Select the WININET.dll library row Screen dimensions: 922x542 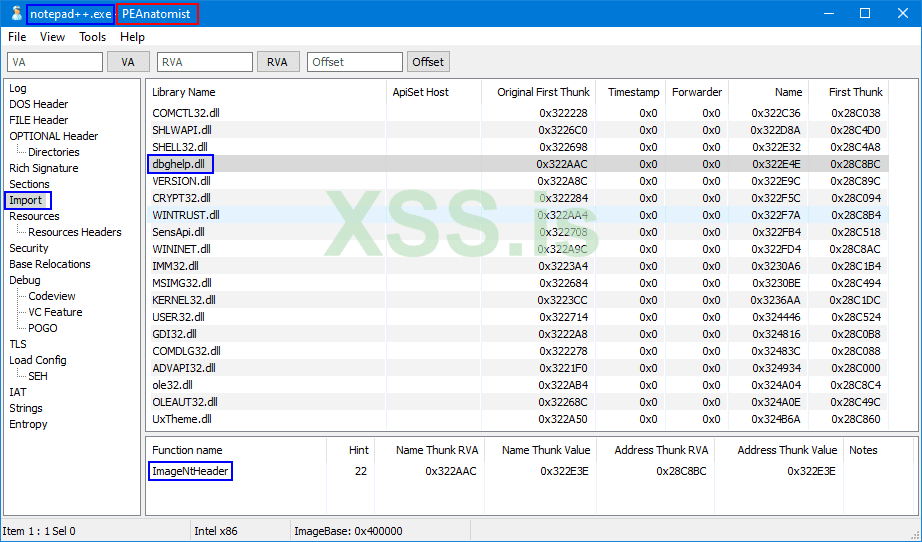(x=517, y=249)
